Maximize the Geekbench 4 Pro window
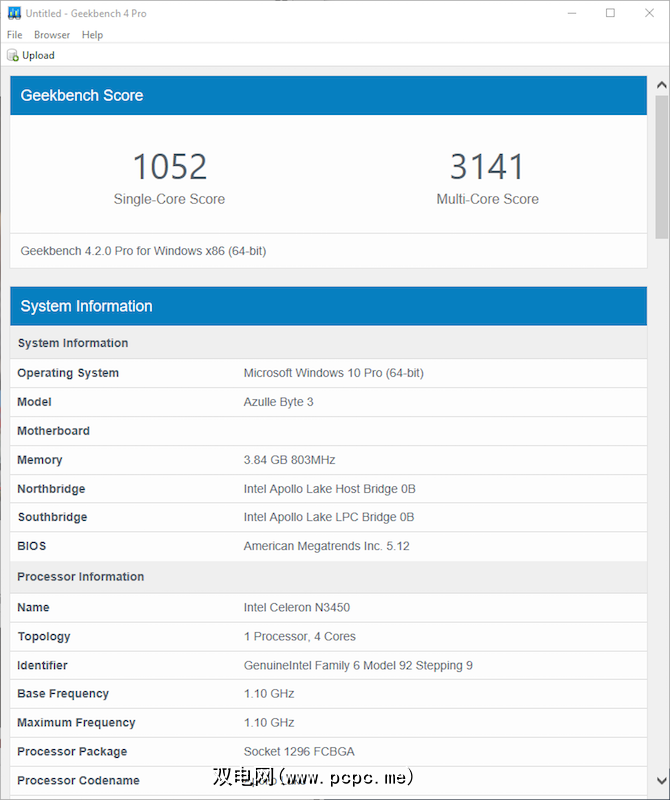The height and width of the screenshot is (800, 670). point(610,13)
